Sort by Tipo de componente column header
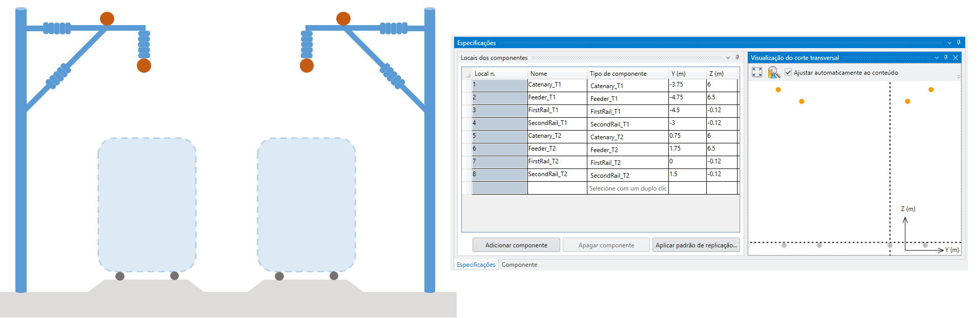The width and height of the screenshot is (980, 318). (x=628, y=74)
